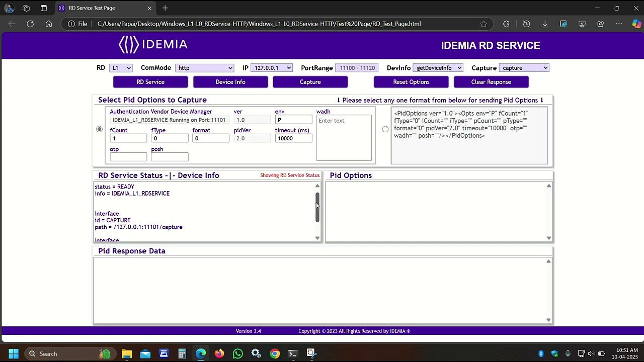This screenshot has height=362, width=644.
Task: Click the Device Info button
Action: pyautogui.click(x=230, y=82)
